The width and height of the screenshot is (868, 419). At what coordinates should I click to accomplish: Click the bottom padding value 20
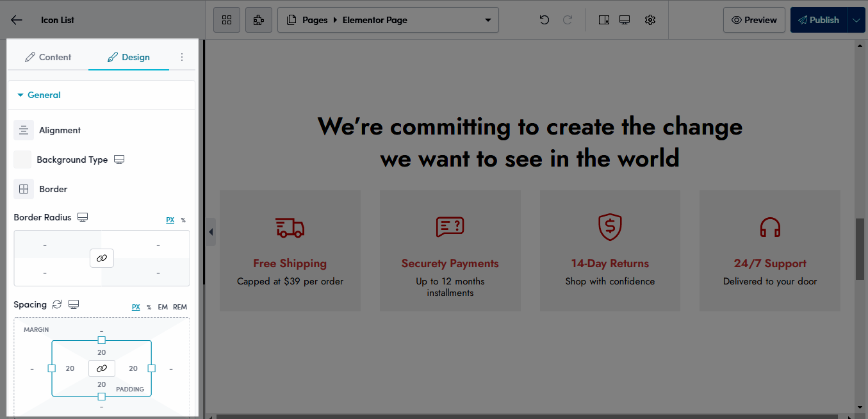tap(102, 384)
